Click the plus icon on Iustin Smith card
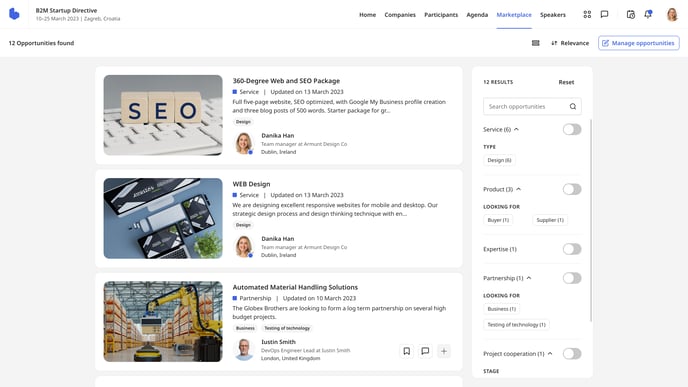The width and height of the screenshot is (688, 387). pos(444,351)
